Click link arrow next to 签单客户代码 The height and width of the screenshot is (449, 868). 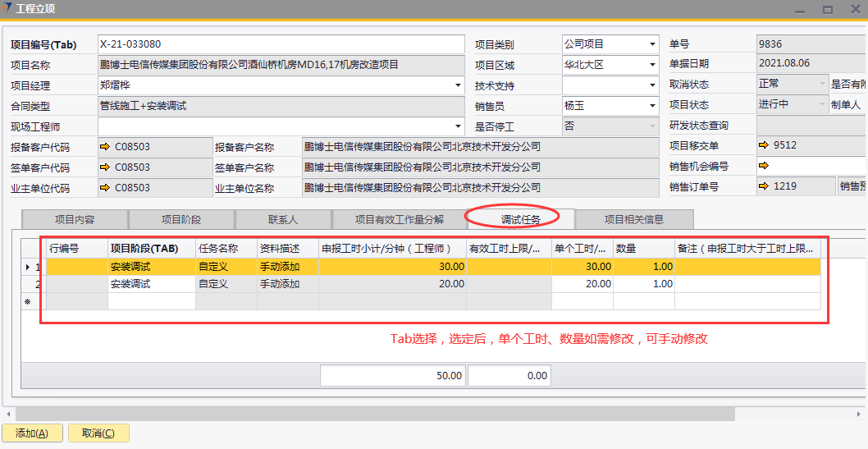click(x=105, y=167)
